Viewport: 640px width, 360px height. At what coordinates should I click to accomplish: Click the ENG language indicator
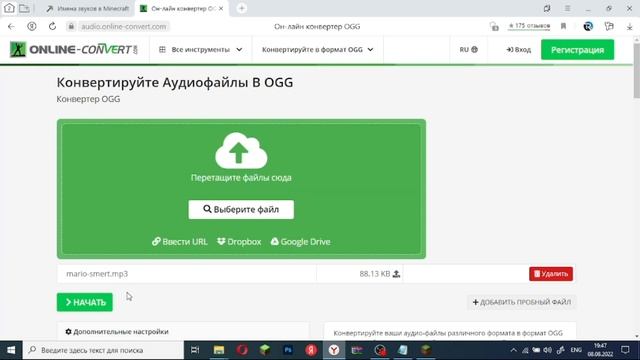(x=576, y=350)
